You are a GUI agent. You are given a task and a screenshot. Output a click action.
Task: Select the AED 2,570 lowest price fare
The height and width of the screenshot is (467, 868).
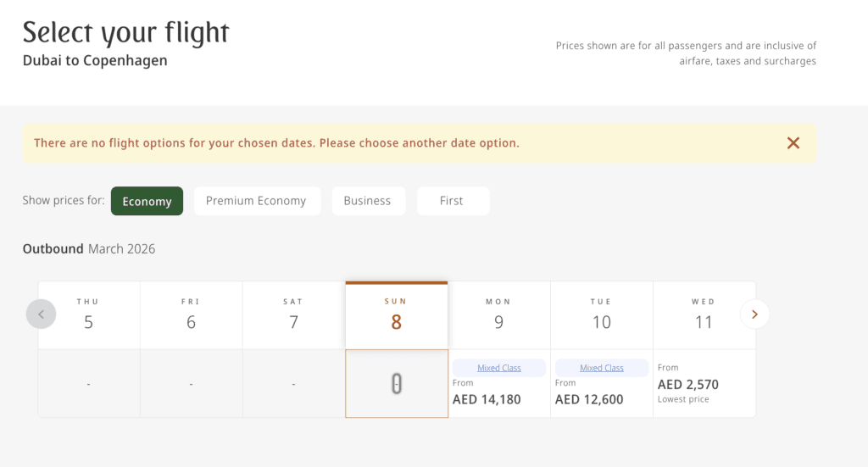click(688, 385)
